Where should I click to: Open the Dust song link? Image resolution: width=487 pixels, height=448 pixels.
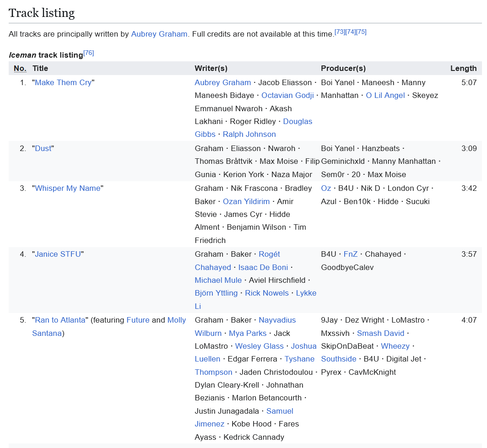[43, 148]
